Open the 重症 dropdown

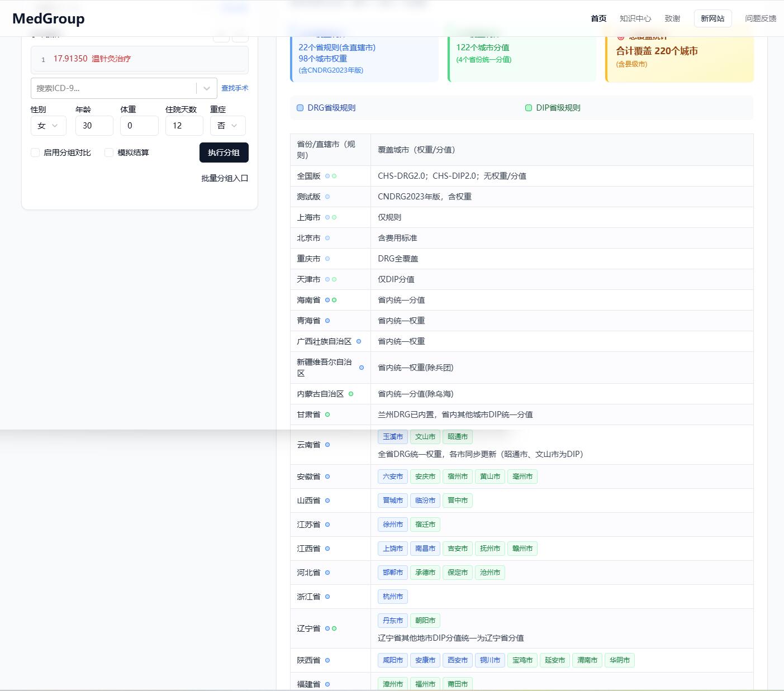coord(227,126)
